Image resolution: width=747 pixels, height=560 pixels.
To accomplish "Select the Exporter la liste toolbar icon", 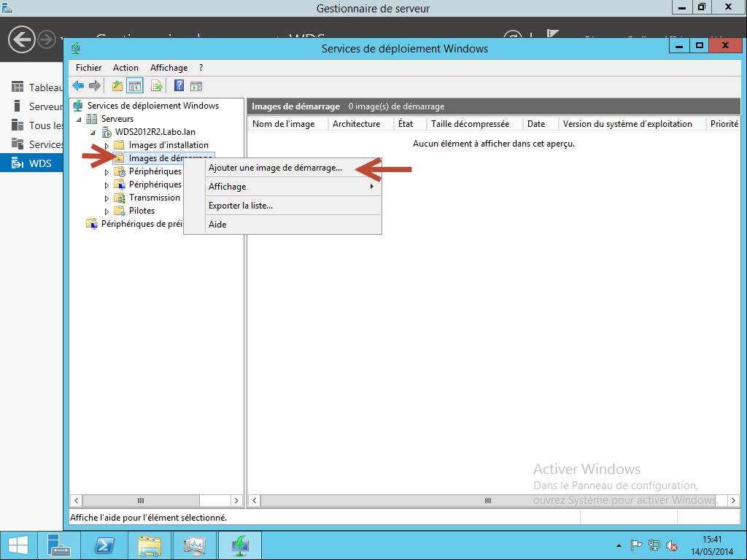I will (156, 85).
